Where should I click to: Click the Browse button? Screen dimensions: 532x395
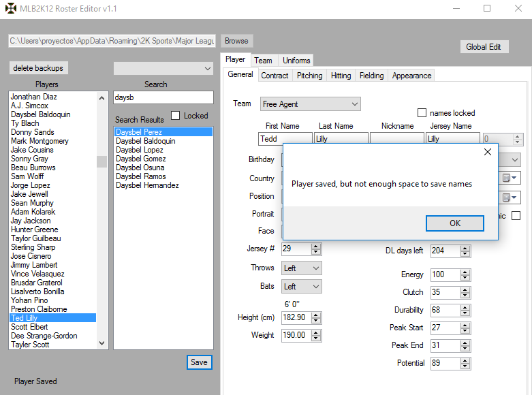[236, 41]
